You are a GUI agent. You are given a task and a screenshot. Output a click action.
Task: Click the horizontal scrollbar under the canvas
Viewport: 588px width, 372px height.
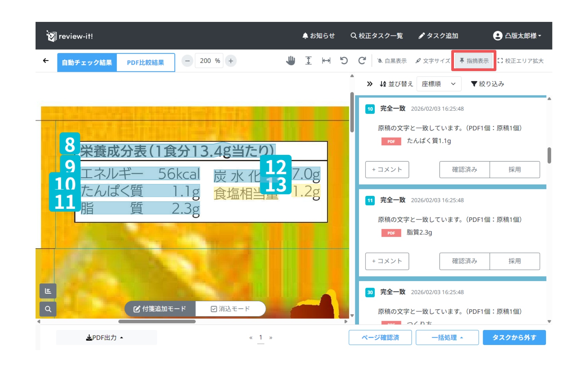tap(157, 321)
